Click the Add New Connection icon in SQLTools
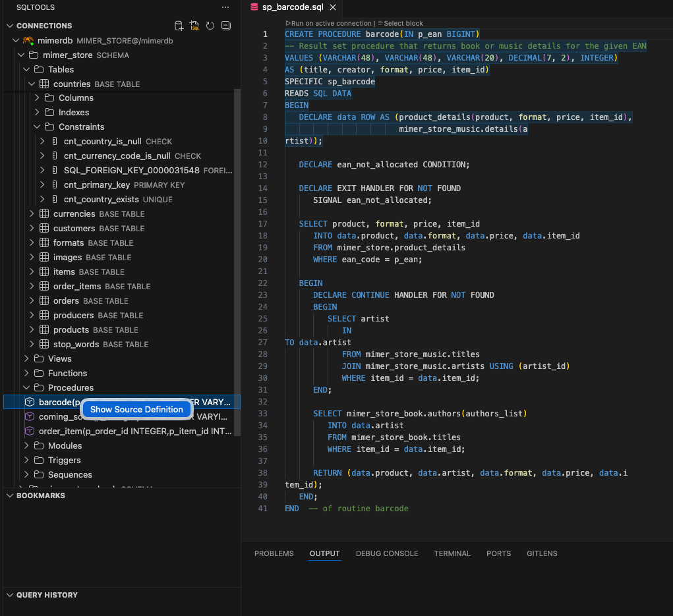Screen dimensions: 673x616 point(179,25)
